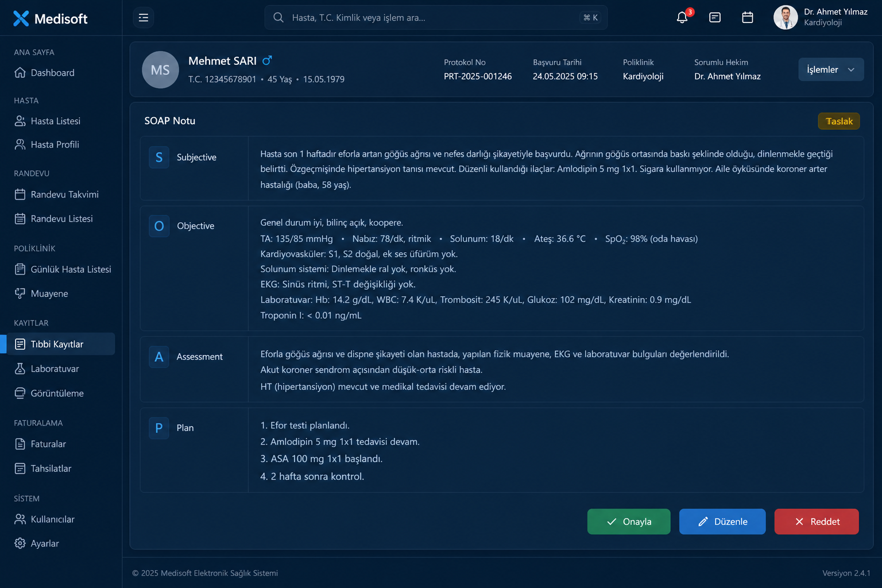Toggle the sidebar hamburger menu button
882x588 pixels.
(144, 18)
